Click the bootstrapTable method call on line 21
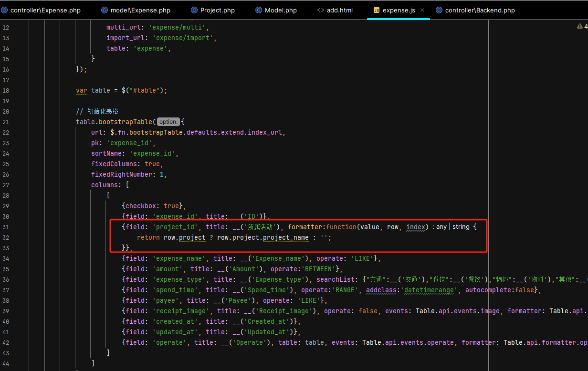This screenshot has width=588, height=371. [126, 122]
